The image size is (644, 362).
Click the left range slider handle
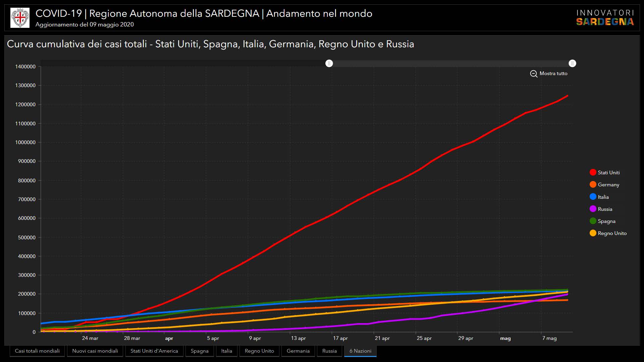click(329, 63)
